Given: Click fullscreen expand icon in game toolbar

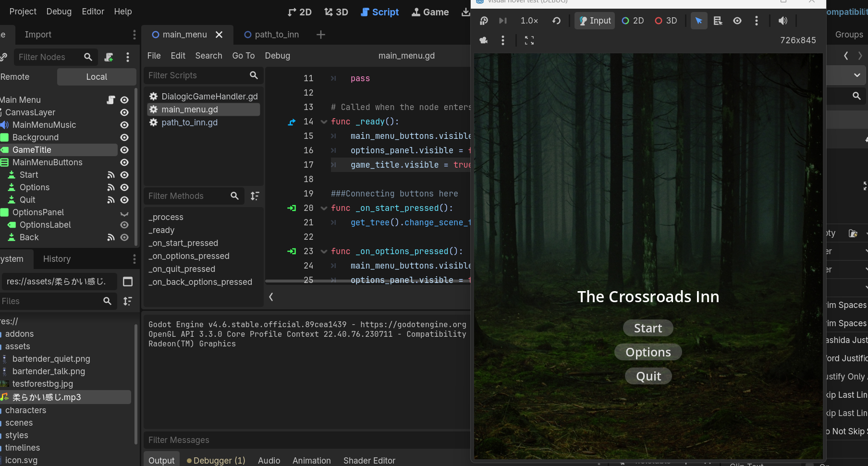Looking at the screenshot, I should (529, 40).
